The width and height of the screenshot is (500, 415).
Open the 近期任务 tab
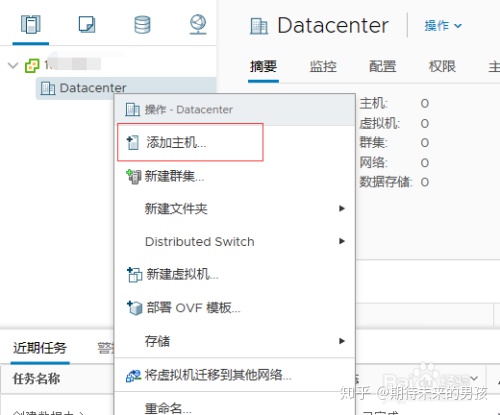(x=40, y=348)
